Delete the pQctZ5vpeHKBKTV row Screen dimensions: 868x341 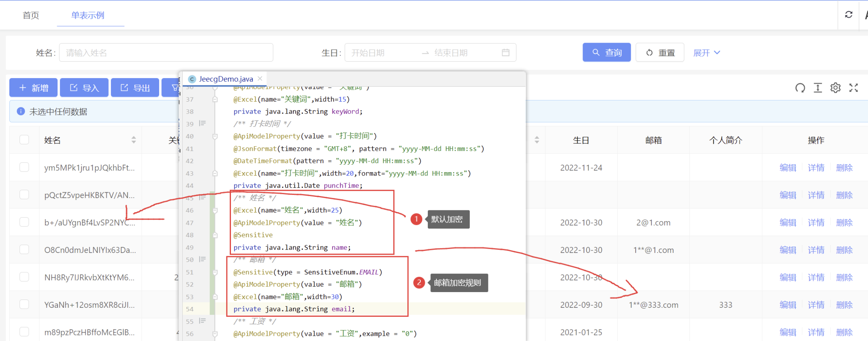[844, 195]
